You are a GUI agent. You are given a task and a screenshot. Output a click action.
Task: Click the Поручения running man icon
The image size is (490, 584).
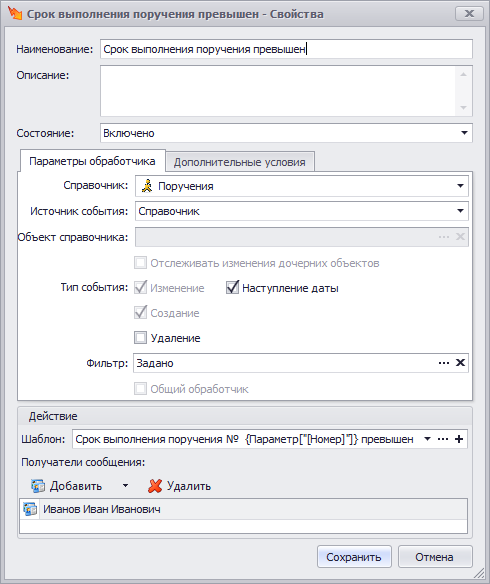click(x=147, y=186)
